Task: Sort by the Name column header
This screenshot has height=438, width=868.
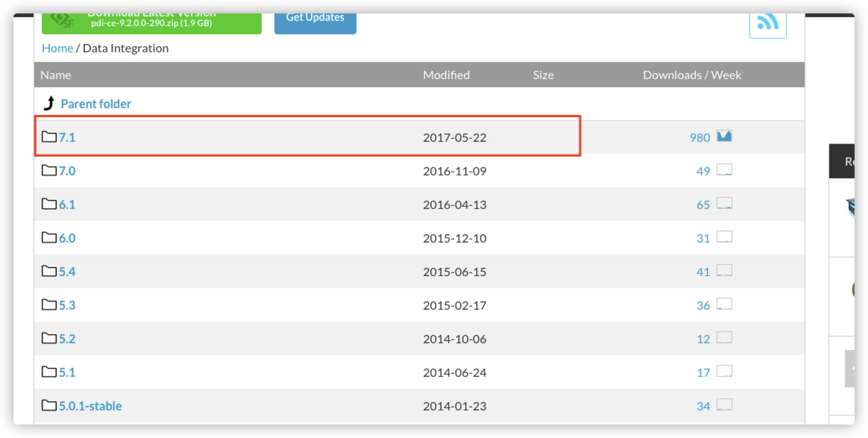Action: pos(56,75)
